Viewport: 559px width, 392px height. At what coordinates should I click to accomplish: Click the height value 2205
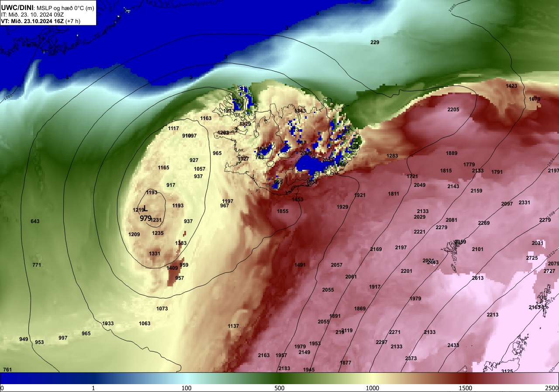click(x=453, y=110)
